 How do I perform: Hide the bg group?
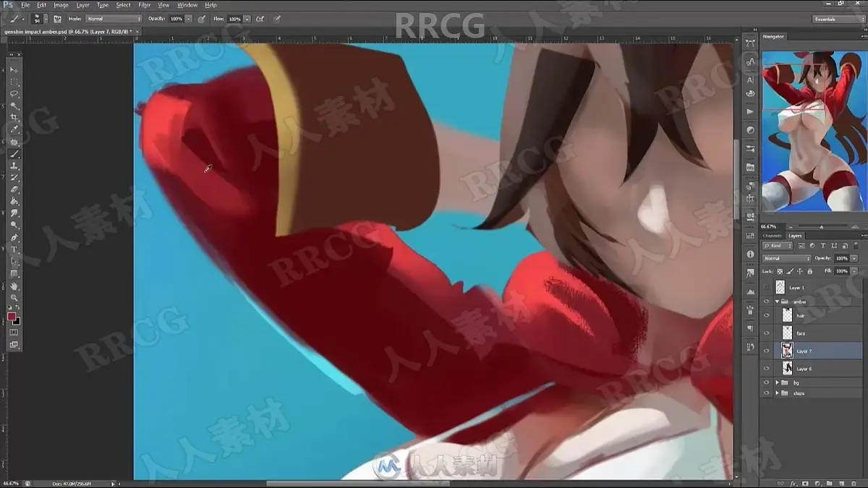coord(767,382)
